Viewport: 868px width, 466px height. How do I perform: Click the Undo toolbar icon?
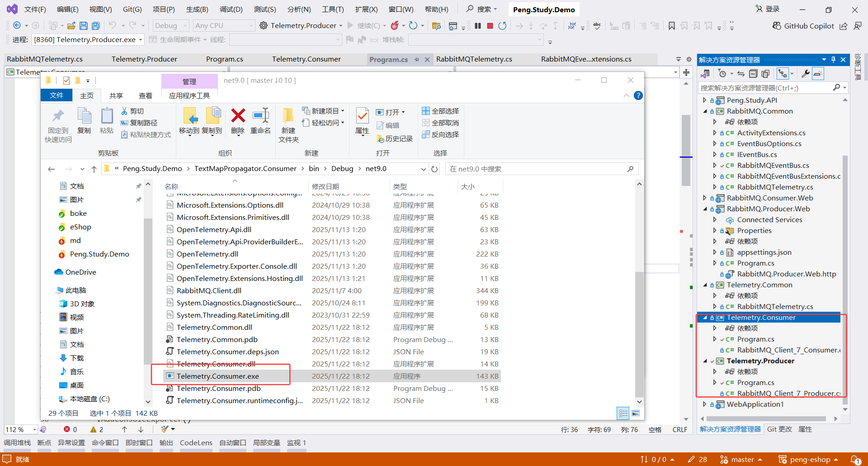pos(113,26)
